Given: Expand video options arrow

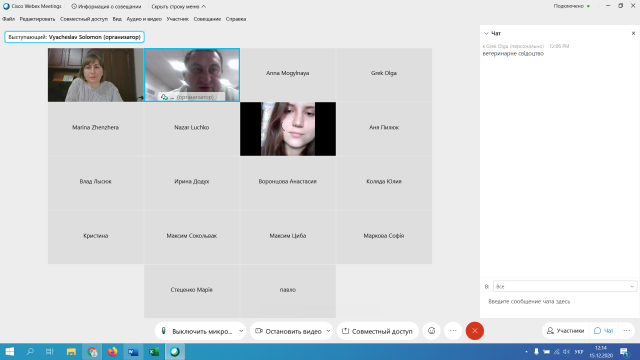Looking at the screenshot, I should click(x=329, y=331).
